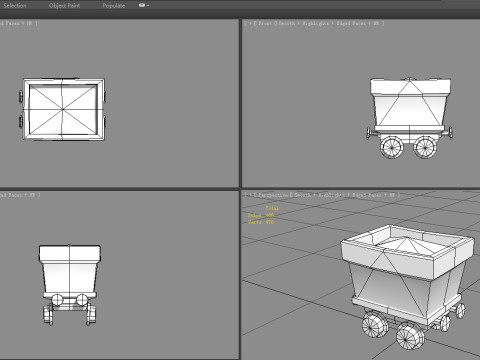Viewport: 480px width, 360px height.
Task: Select the mine cart in Left viewport
Action: click(x=69, y=285)
